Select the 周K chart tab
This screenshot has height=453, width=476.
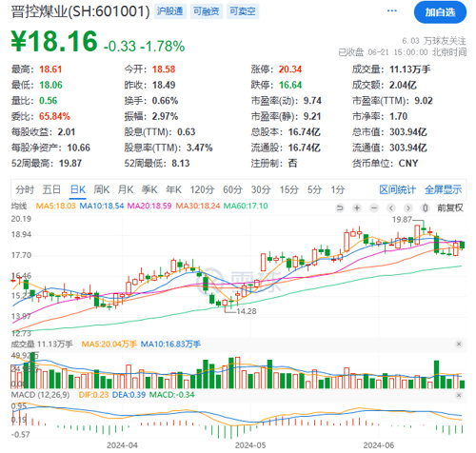click(102, 189)
